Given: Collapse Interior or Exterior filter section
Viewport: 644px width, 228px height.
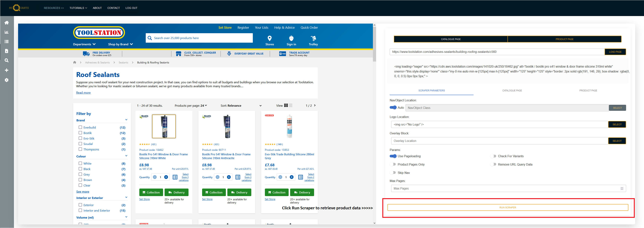Looking at the screenshot, I should (126, 197).
